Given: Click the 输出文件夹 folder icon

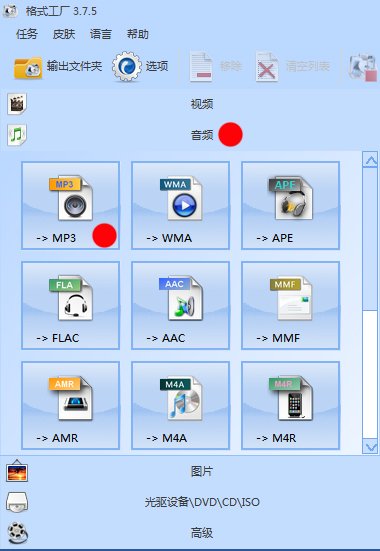Looking at the screenshot, I should (x=28, y=67).
